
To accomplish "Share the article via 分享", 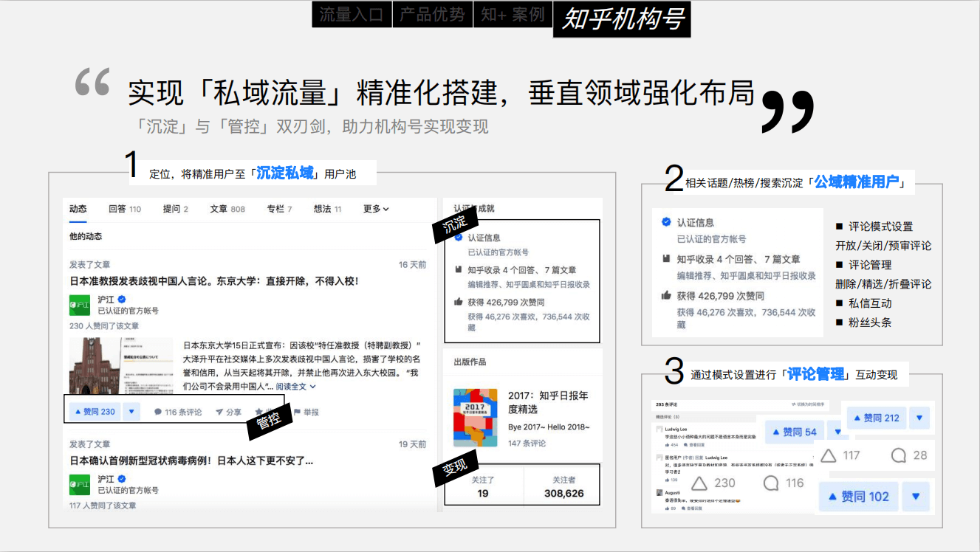I will click(x=228, y=412).
